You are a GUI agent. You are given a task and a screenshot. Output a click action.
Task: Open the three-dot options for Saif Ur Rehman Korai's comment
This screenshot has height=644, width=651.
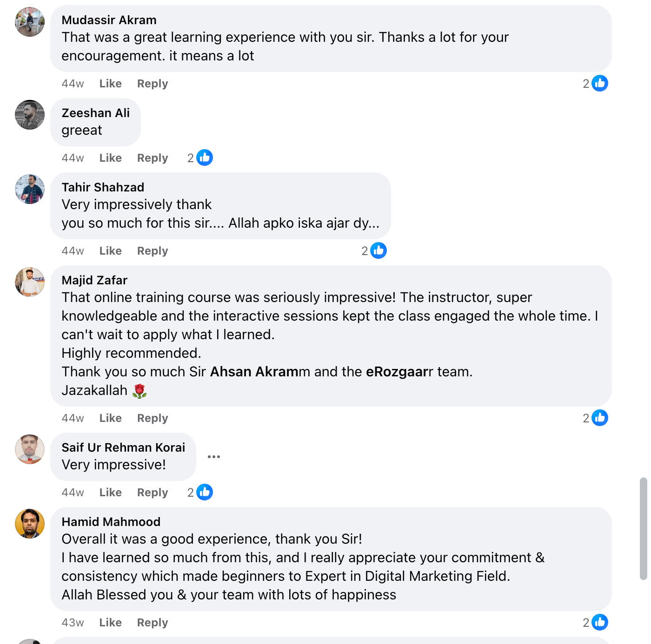[214, 457]
